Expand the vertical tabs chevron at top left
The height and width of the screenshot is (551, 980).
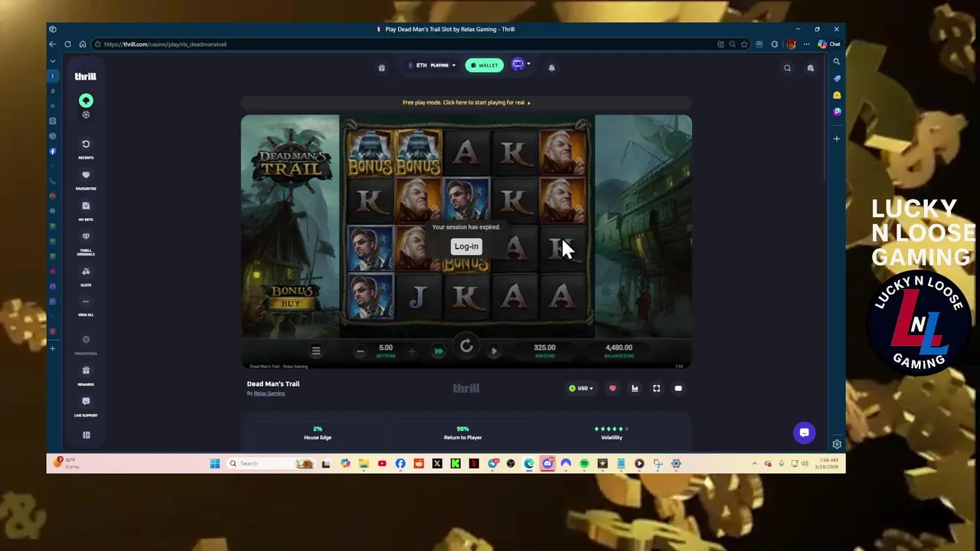(53, 60)
